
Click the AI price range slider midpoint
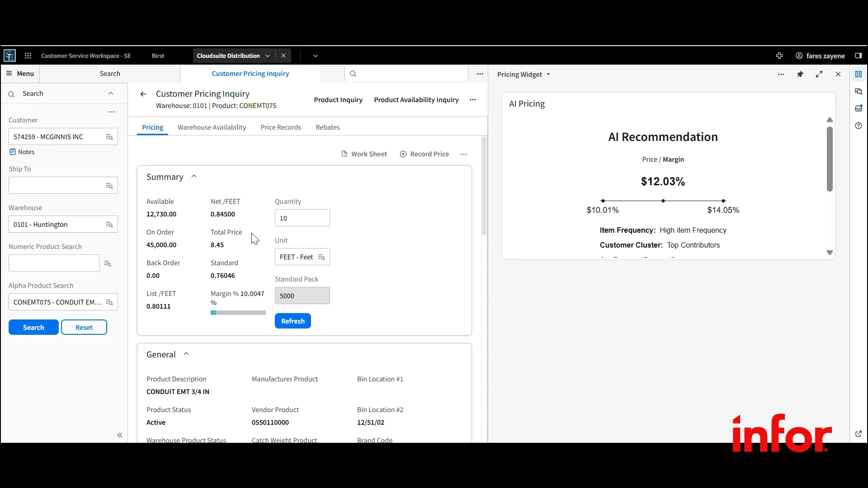[x=663, y=201]
